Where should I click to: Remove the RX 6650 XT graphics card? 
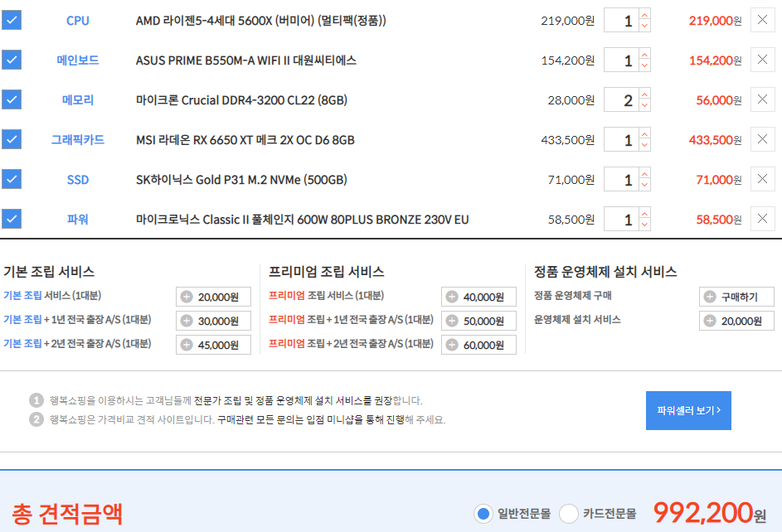[x=763, y=139]
